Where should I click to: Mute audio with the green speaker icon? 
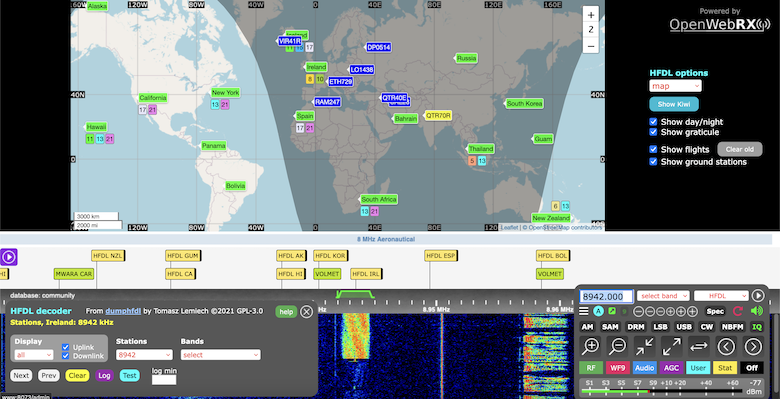click(757, 311)
